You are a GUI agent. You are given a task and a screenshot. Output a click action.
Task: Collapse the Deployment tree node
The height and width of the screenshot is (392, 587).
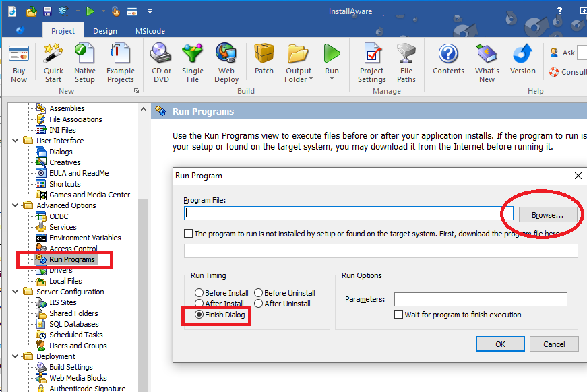point(16,356)
